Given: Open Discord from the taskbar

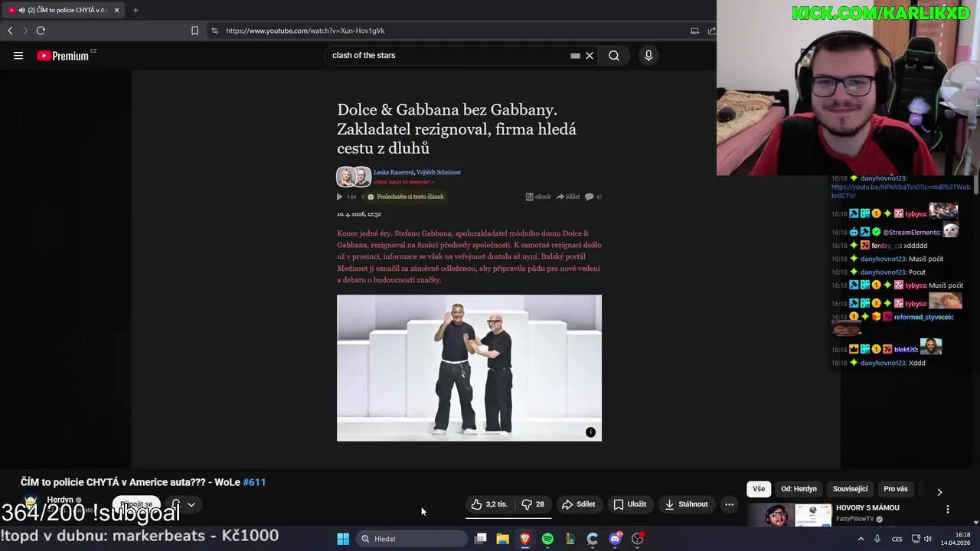Looking at the screenshot, I should tap(615, 539).
